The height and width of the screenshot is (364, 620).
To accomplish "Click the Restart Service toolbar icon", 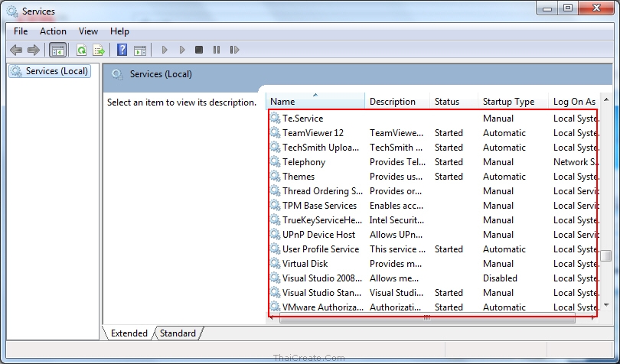I will [234, 50].
